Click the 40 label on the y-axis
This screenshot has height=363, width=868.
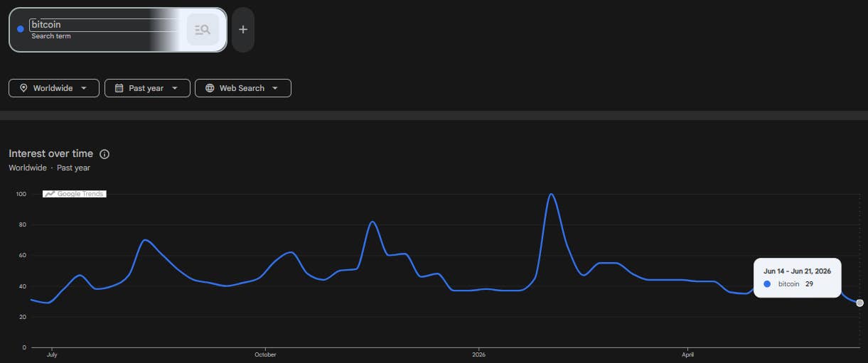click(22, 286)
